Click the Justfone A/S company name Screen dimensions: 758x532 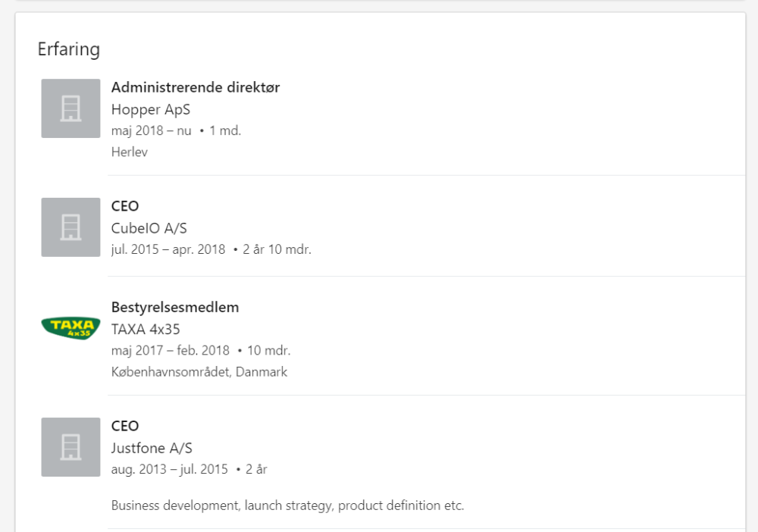coord(152,448)
